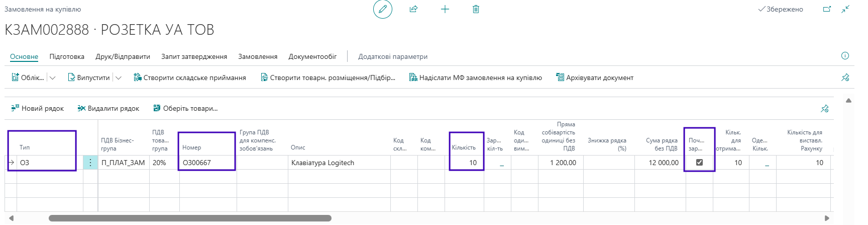Click Новий рядок to add line
This screenshot has width=868, height=225.
pyautogui.click(x=38, y=108)
